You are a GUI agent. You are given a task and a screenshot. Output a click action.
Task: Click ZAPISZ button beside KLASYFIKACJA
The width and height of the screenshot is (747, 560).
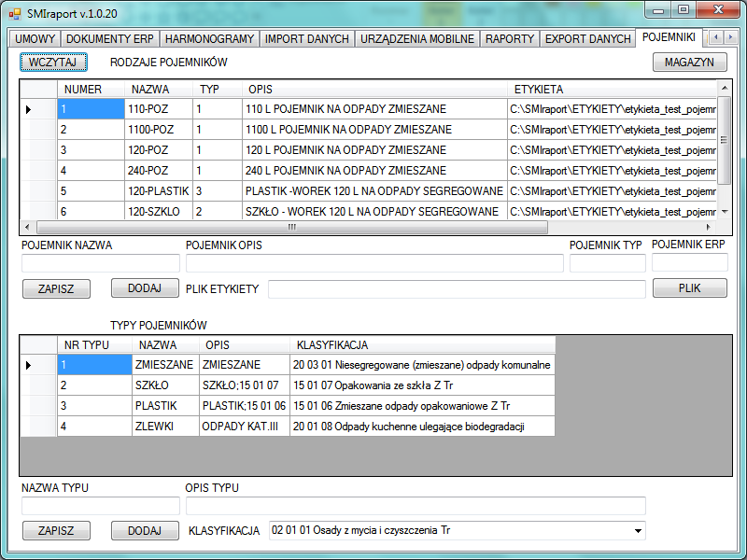[56, 530]
